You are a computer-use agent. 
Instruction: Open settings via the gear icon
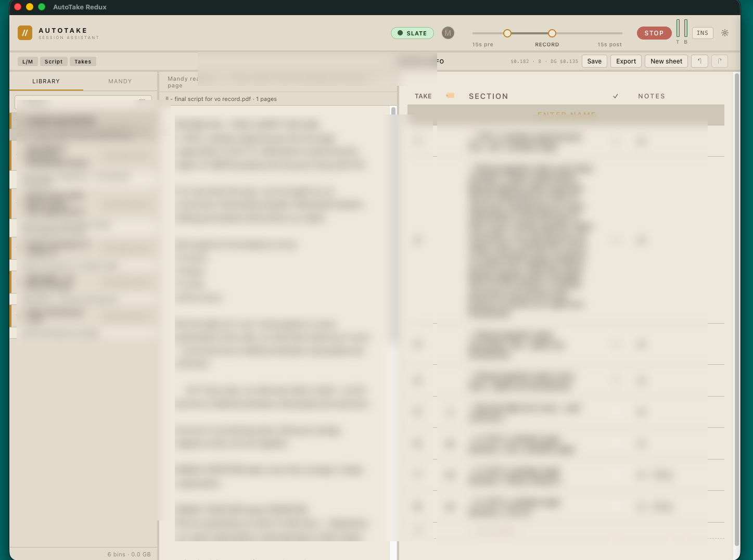pyautogui.click(x=725, y=33)
